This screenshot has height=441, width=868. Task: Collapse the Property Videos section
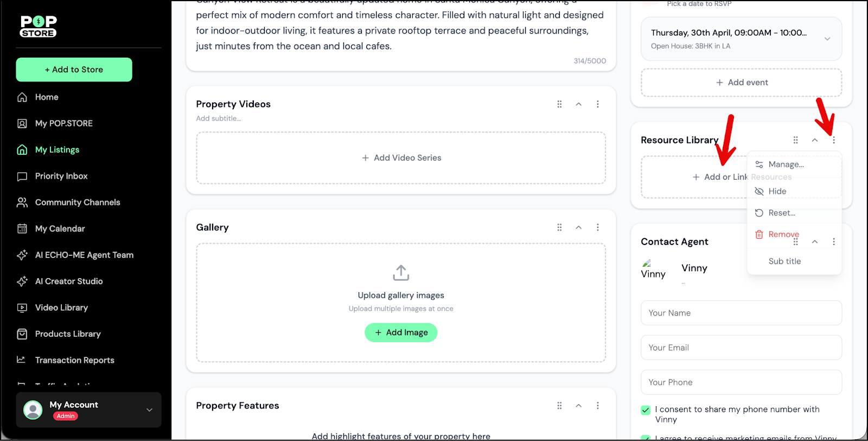point(579,104)
